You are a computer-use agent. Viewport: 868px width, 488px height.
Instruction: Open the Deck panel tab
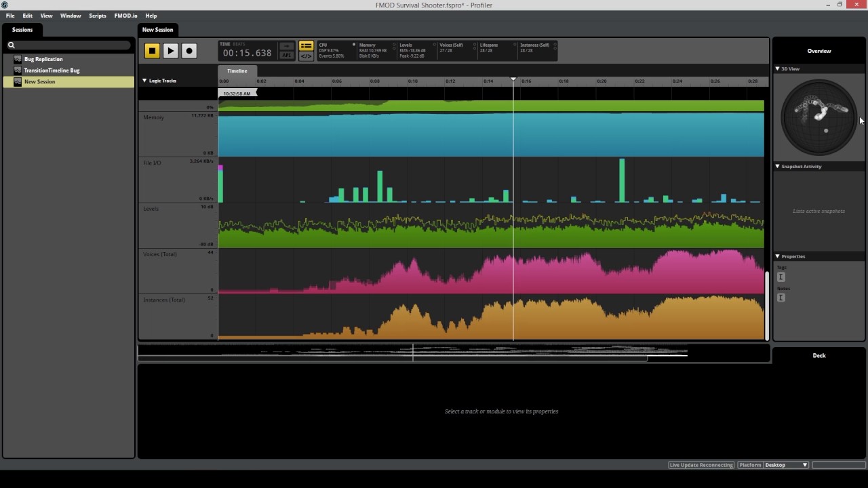tap(818, 355)
